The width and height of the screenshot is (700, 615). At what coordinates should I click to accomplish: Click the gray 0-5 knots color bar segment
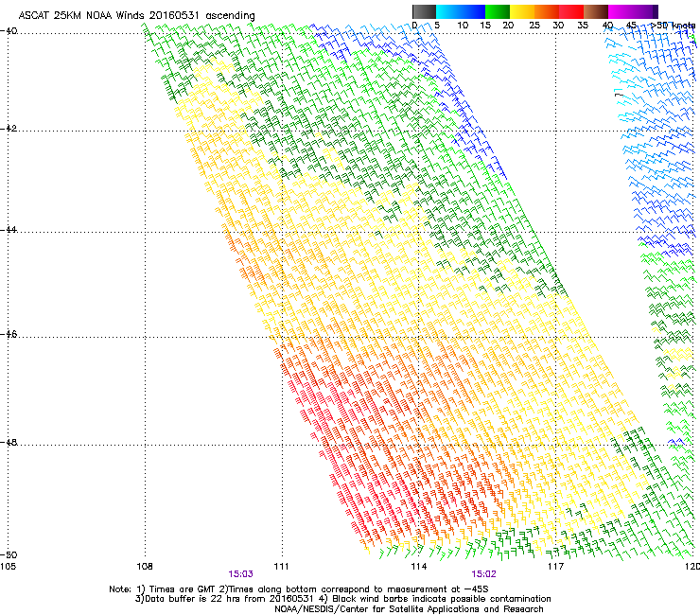coord(424,11)
